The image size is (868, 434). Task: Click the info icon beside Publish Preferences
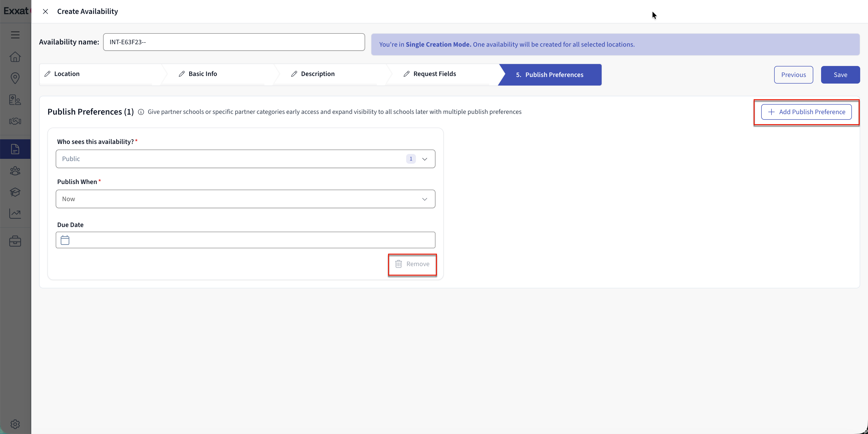[141, 112]
